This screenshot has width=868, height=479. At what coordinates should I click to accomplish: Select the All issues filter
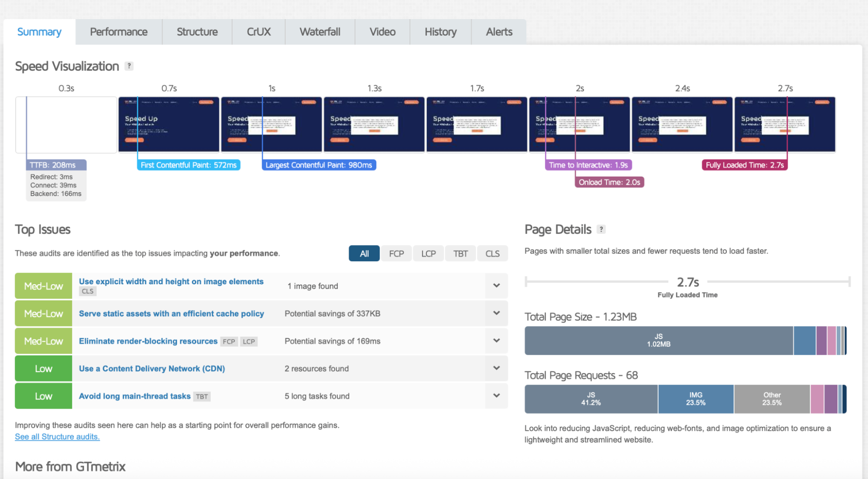(x=364, y=253)
